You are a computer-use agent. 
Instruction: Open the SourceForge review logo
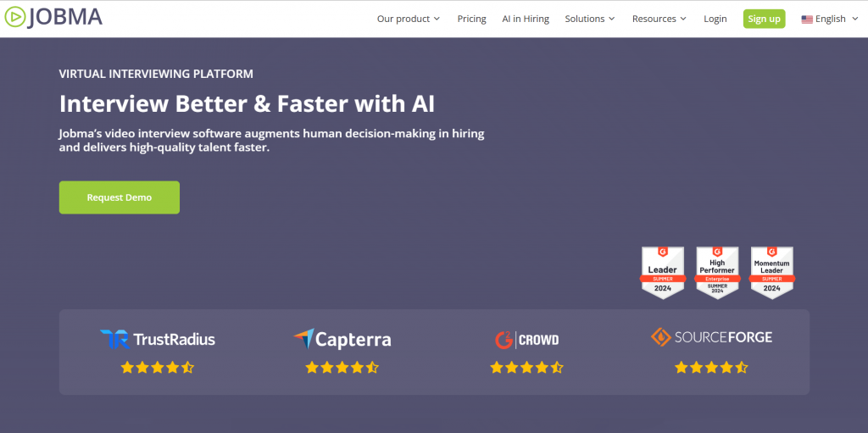(x=711, y=336)
